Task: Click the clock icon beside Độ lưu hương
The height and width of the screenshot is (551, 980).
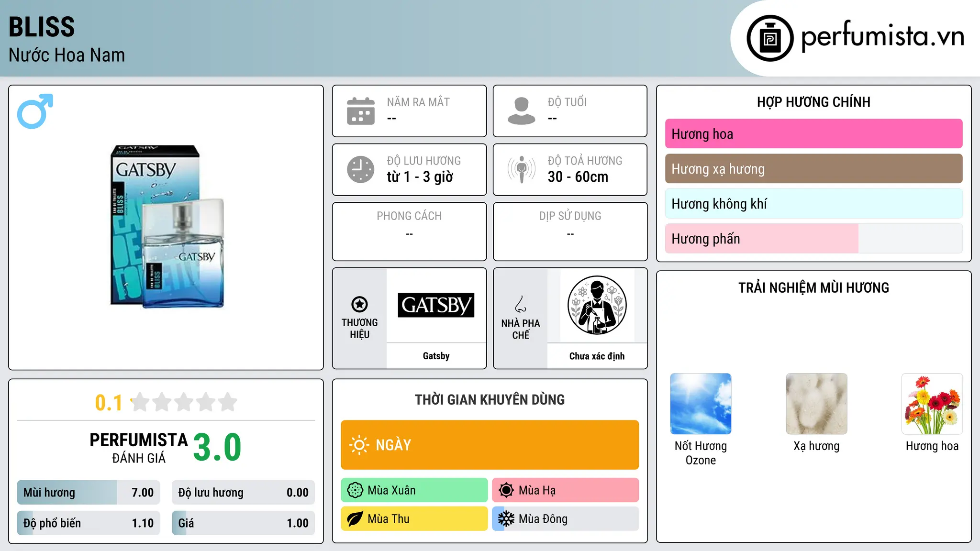Action: tap(361, 169)
